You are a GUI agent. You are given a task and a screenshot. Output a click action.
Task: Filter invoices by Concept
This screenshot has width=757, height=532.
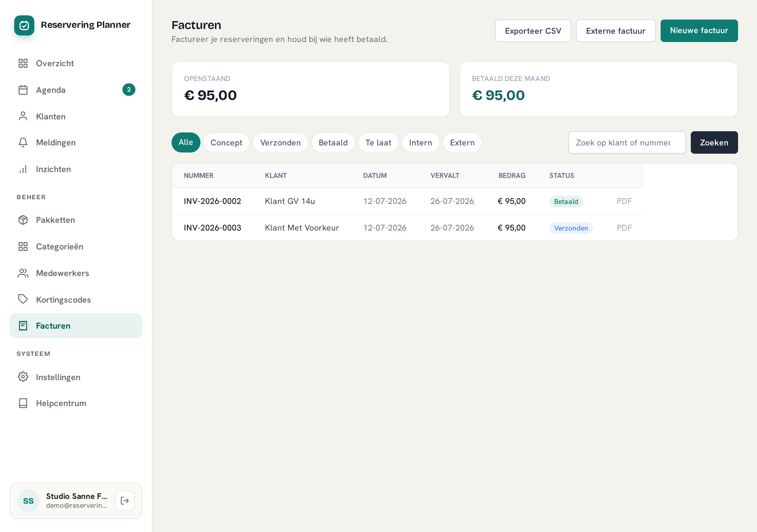(x=226, y=142)
